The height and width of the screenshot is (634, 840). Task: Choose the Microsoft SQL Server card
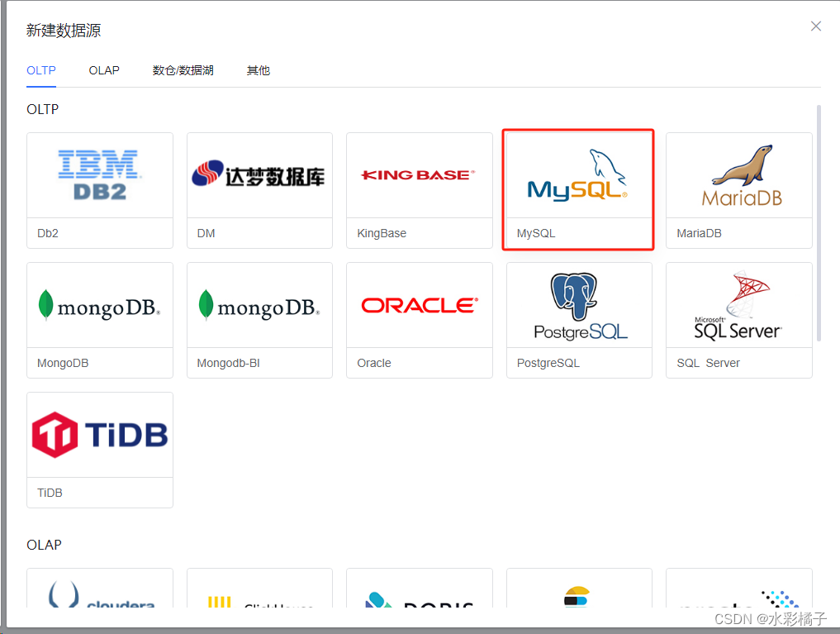click(739, 320)
